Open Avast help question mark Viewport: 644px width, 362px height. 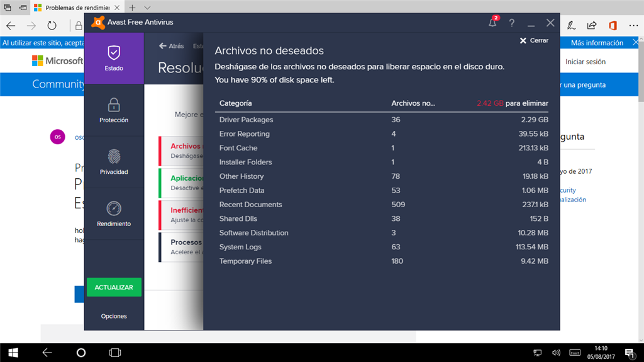coord(512,23)
